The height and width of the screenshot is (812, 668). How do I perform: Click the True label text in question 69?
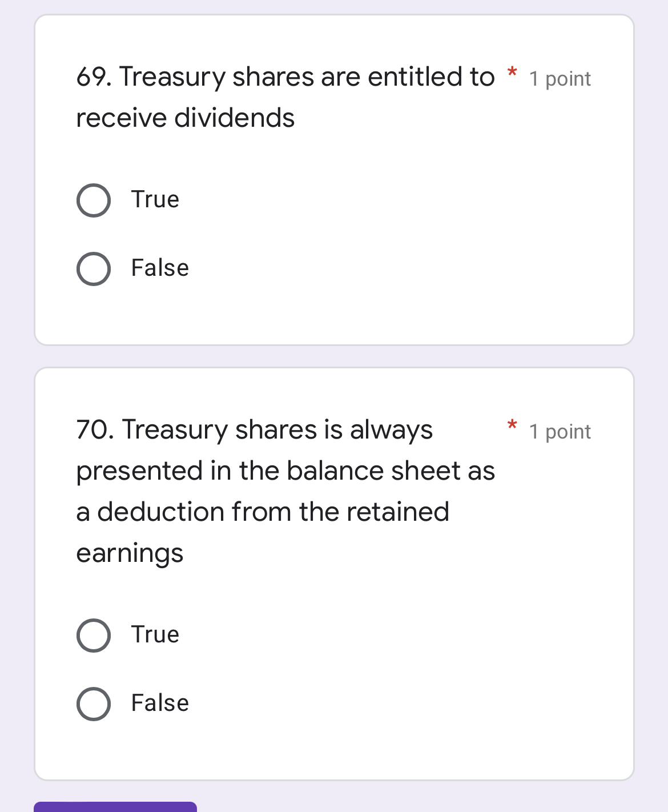(x=155, y=200)
